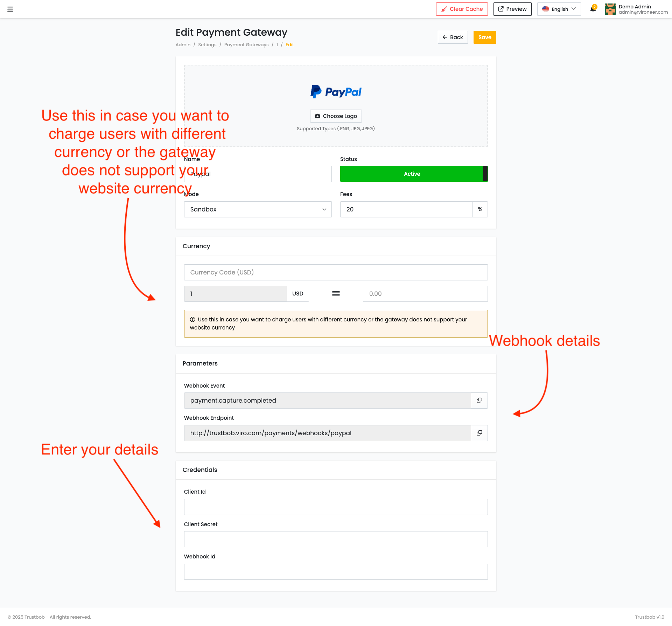Open the Settings breadcrumb link
The image size is (672, 626).
tap(207, 45)
